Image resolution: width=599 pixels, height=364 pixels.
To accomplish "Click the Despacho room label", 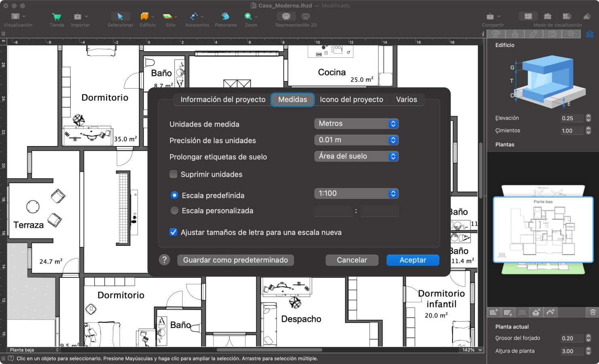I will pyautogui.click(x=301, y=319).
